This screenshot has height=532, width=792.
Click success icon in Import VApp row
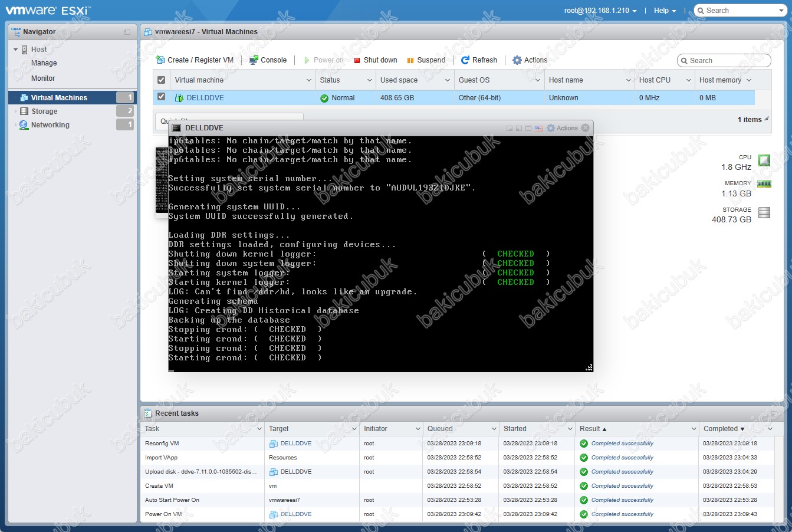coord(584,458)
